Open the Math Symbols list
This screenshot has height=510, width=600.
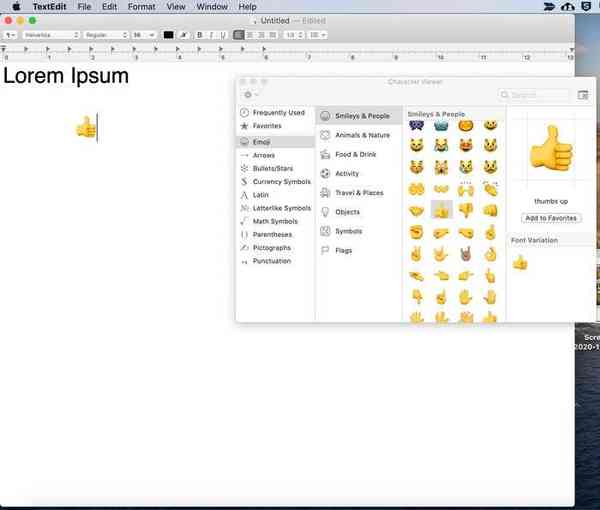click(275, 221)
